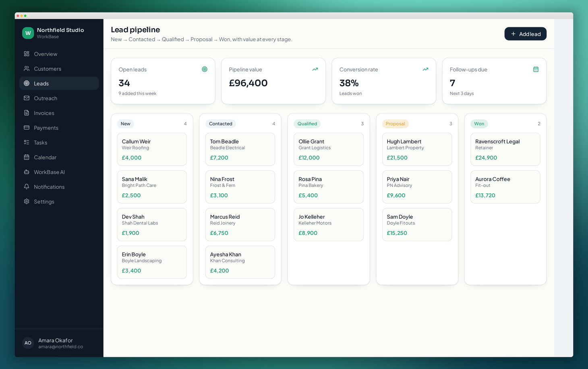Click the £96,400 pipeline value
Image resolution: width=588 pixels, height=369 pixels.
click(248, 83)
